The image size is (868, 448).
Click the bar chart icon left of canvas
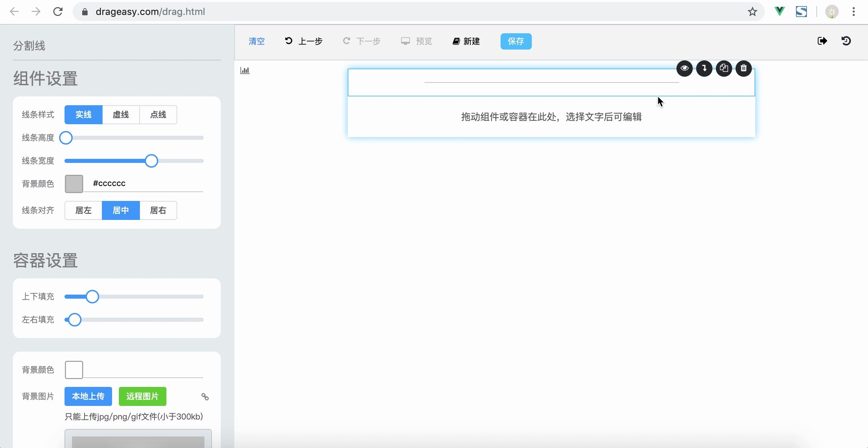point(245,71)
